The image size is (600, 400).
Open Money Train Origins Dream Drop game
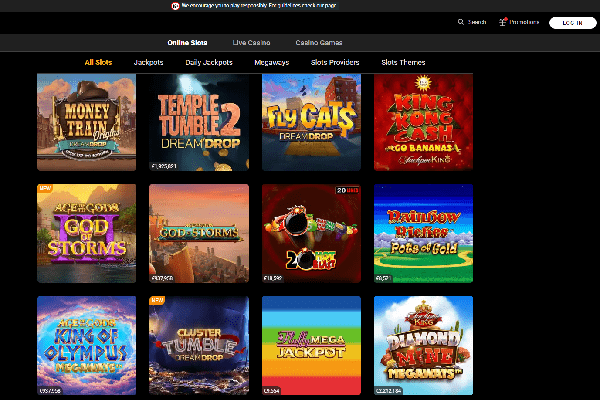[86, 122]
